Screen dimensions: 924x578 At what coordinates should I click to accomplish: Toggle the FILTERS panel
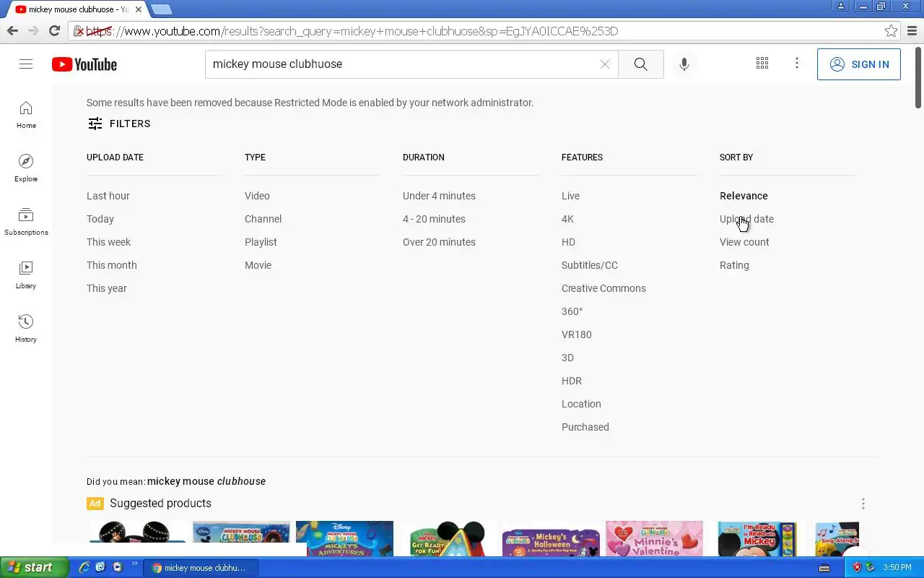coord(119,124)
